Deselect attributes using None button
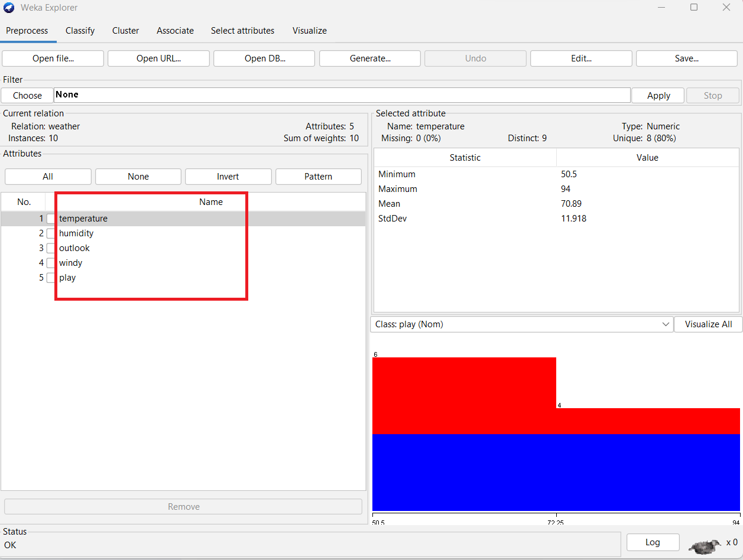Viewport: 743px width, 560px height. click(138, 177)
